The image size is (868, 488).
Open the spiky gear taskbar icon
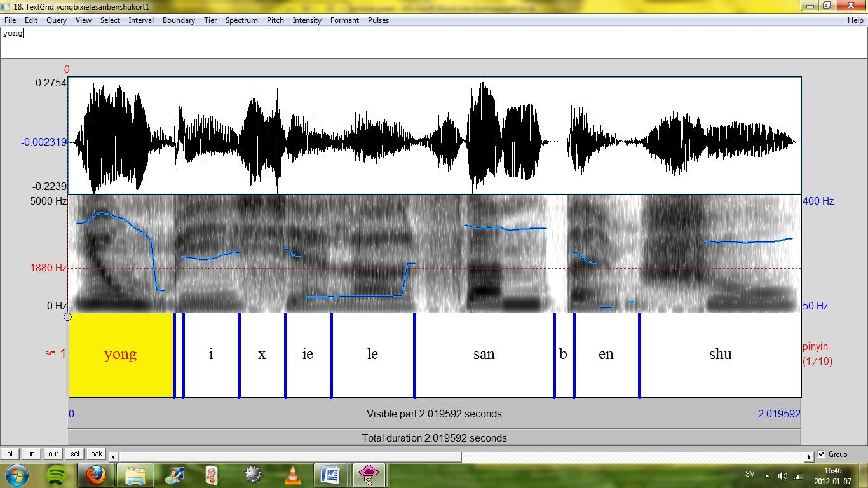tap(254, 475)
